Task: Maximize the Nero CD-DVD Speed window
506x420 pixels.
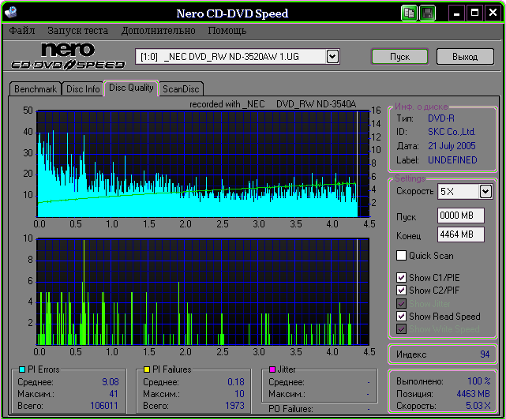Action: (475, 13)
